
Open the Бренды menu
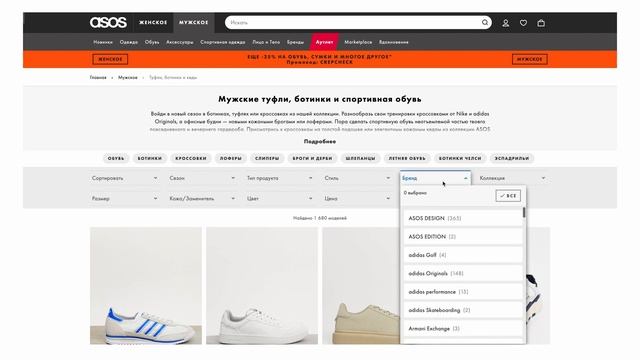tap(295, 42)
